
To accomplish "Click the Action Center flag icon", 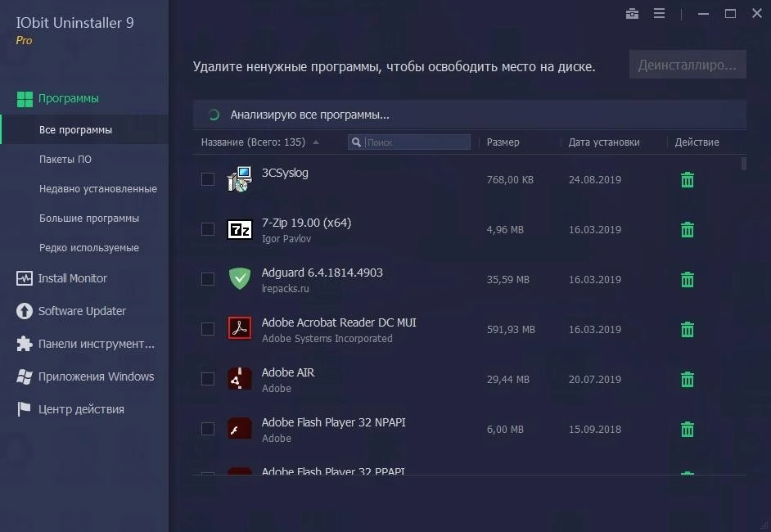I will [24, 409].
